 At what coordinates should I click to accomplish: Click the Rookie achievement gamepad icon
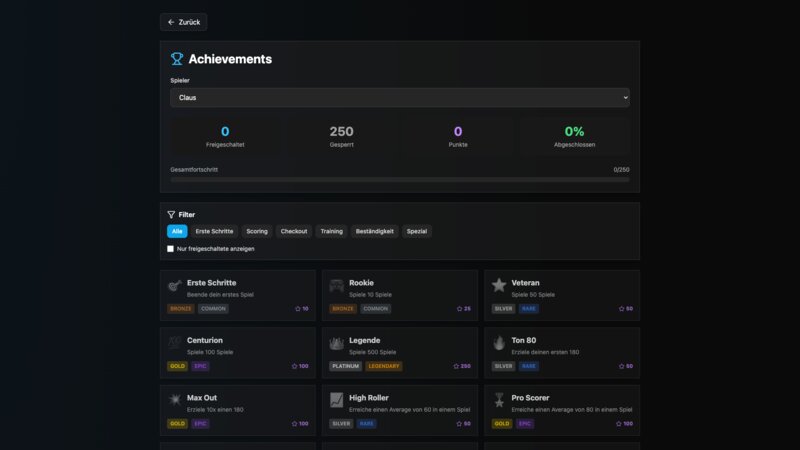(337, 286)
